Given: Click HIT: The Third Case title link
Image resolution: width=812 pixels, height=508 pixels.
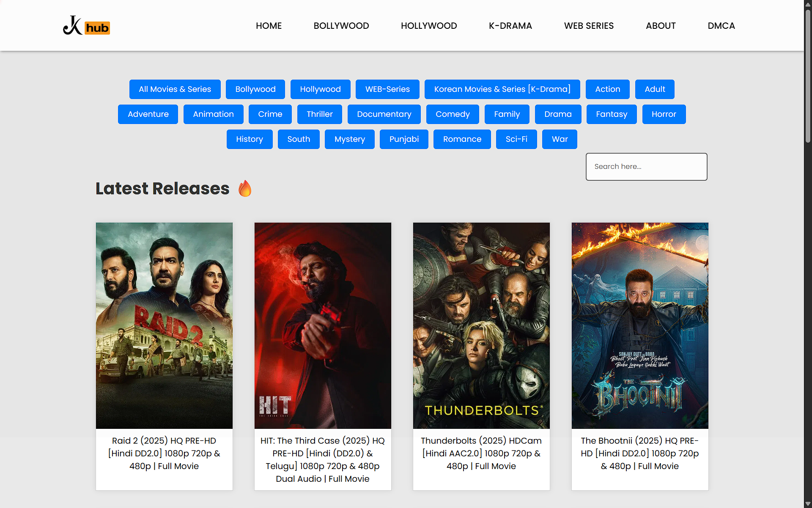Looking at the screenshot, I should (323, 460).
